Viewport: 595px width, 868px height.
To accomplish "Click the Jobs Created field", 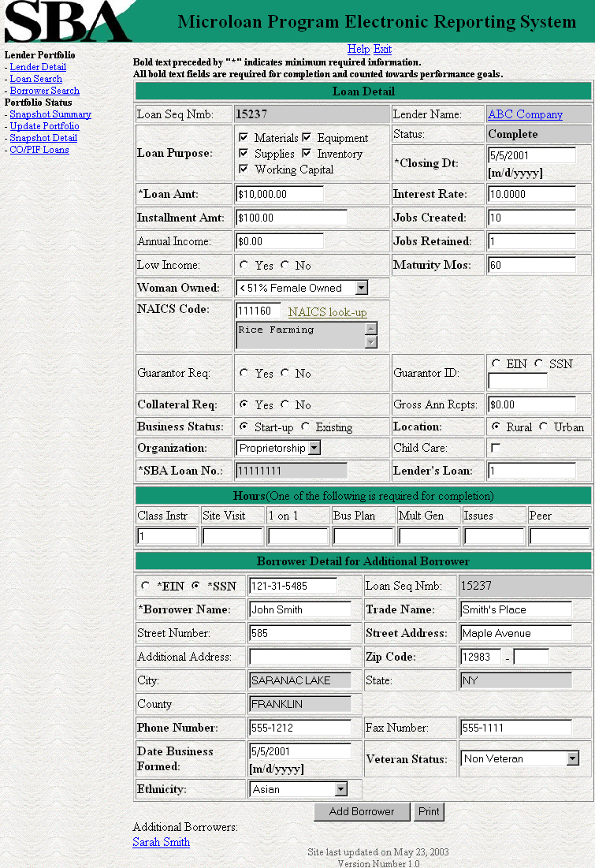I will pyautogui.click(x=532, y=218).
